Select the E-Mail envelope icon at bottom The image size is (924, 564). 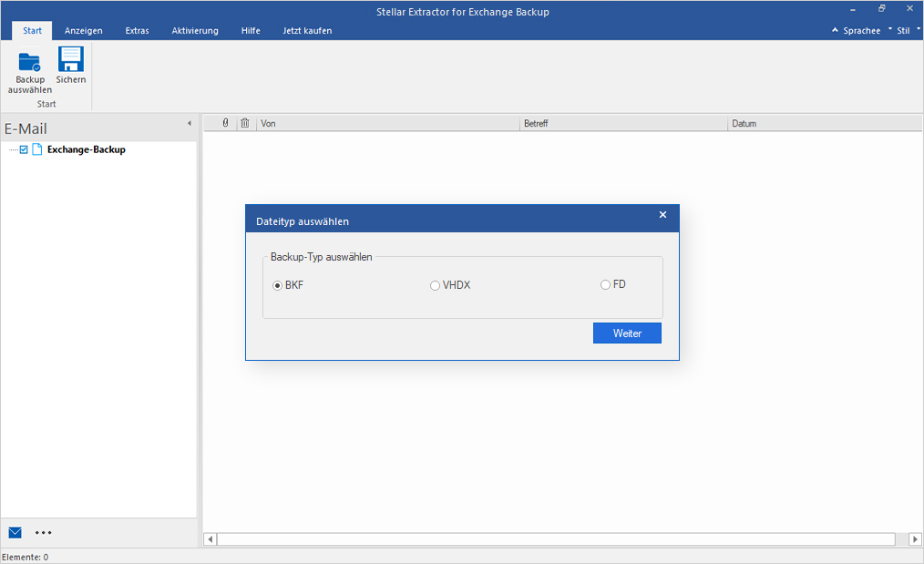pyautogui.click(x=15, y=532)
